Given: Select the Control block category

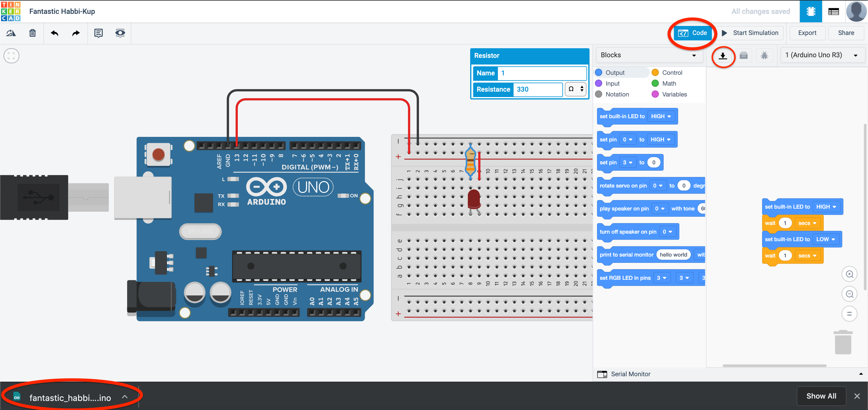Looking at the screenshot, I should tap(671, 72).
